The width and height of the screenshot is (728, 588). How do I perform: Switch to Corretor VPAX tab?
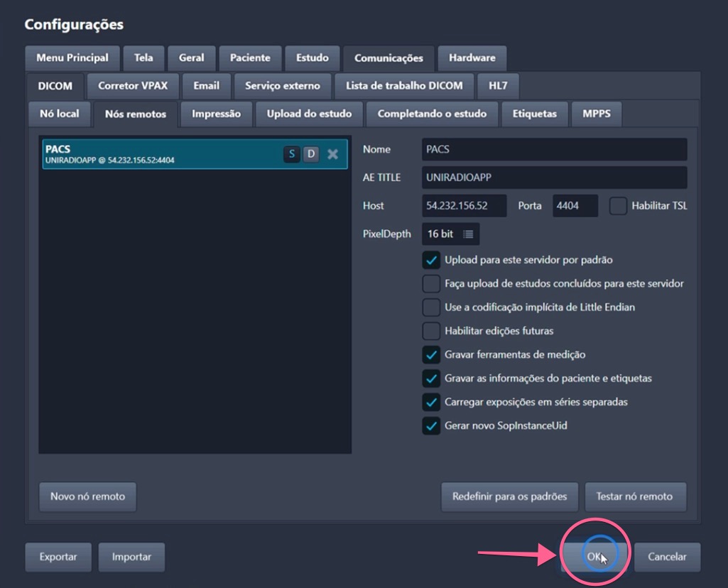pyautogui.click(x=133, y=86)
